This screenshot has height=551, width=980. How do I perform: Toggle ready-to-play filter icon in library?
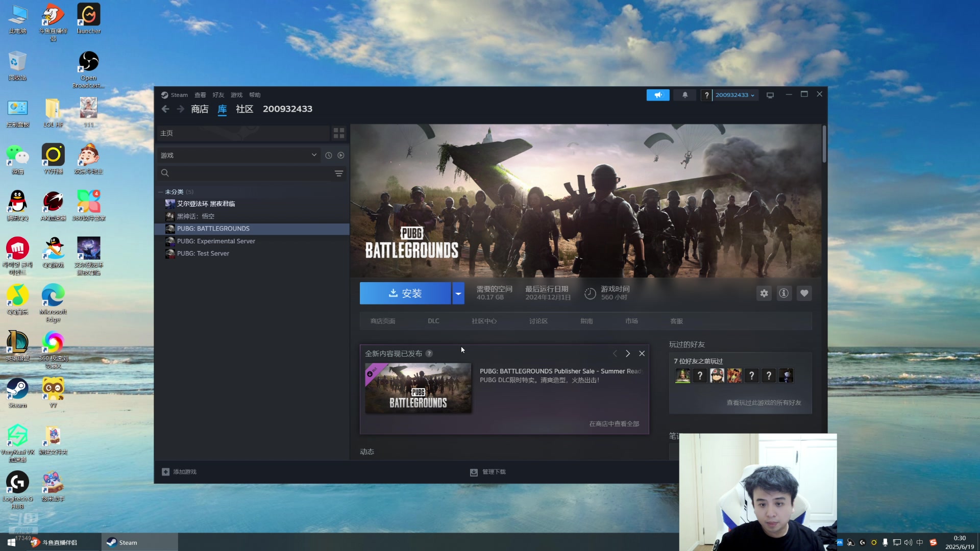point(341,156)
